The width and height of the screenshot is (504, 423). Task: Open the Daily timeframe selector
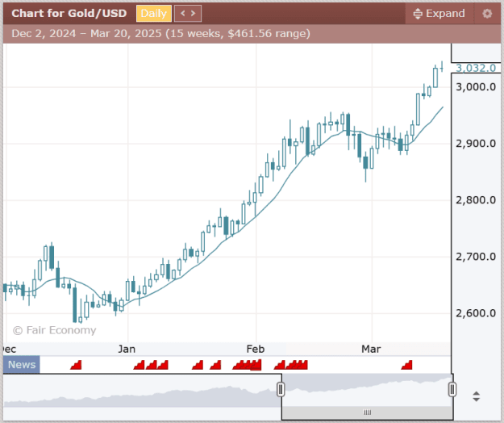[154, 14]
